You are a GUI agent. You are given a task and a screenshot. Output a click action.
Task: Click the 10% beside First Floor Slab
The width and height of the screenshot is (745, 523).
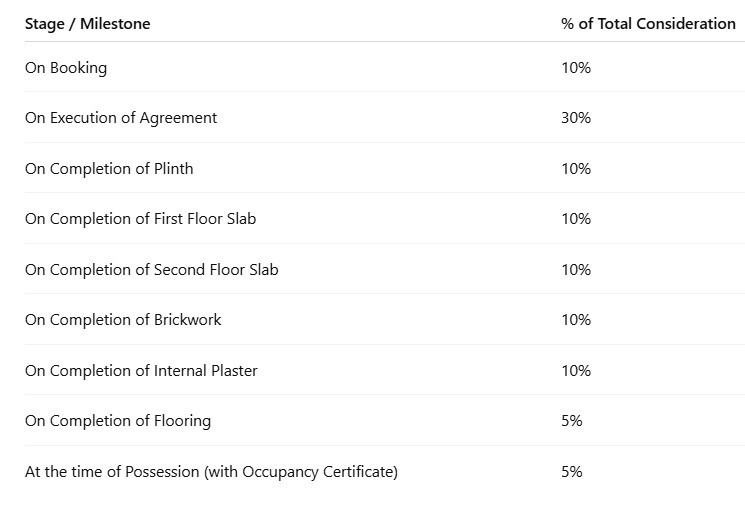click(576, 219)
